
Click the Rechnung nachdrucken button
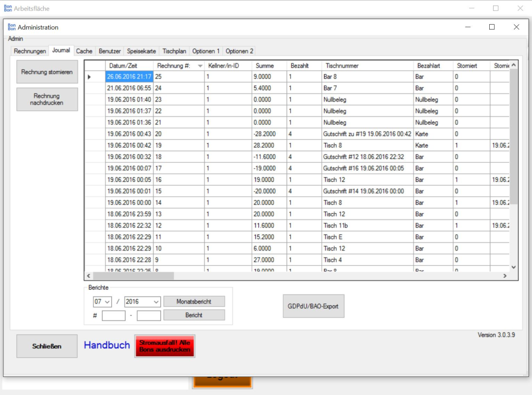pos(47,99)
